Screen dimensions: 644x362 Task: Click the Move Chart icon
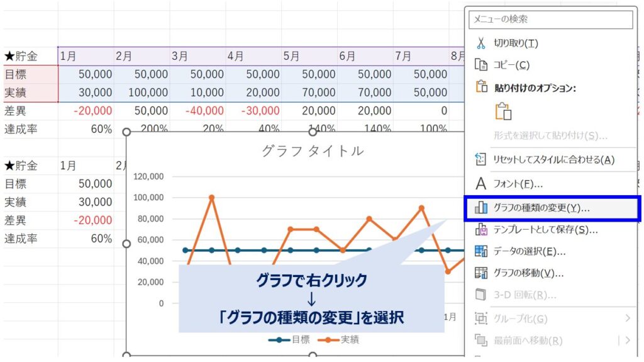click(481, 273)
